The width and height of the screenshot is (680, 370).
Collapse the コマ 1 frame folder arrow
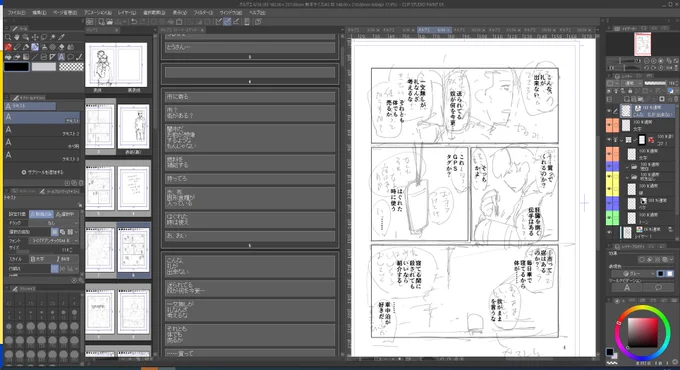tap(621, 140)
